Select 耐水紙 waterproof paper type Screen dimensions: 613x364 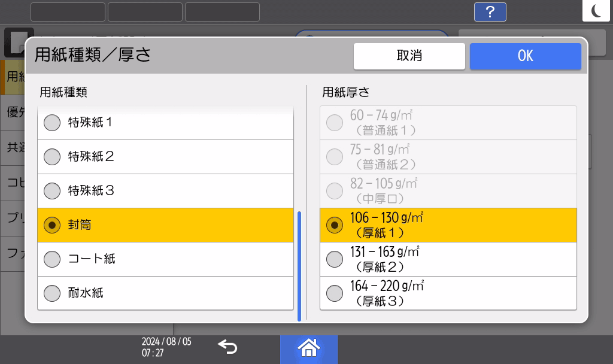(165, 293)
